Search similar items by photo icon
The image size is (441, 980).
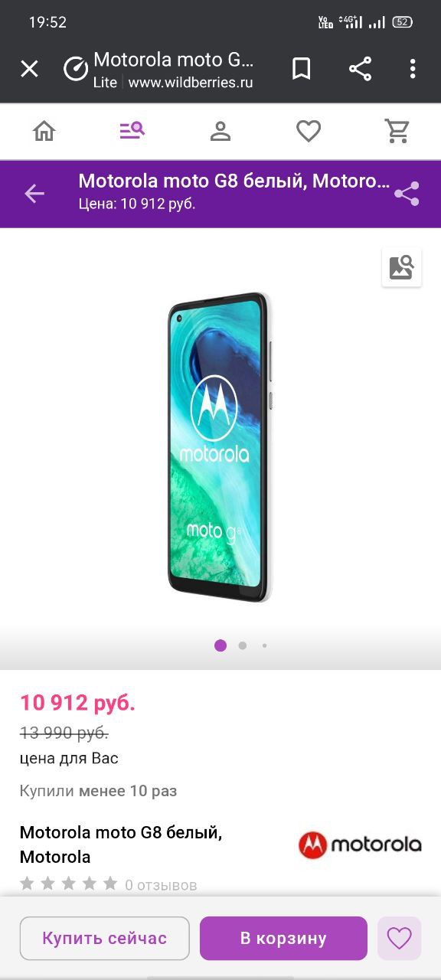[402, 267]
